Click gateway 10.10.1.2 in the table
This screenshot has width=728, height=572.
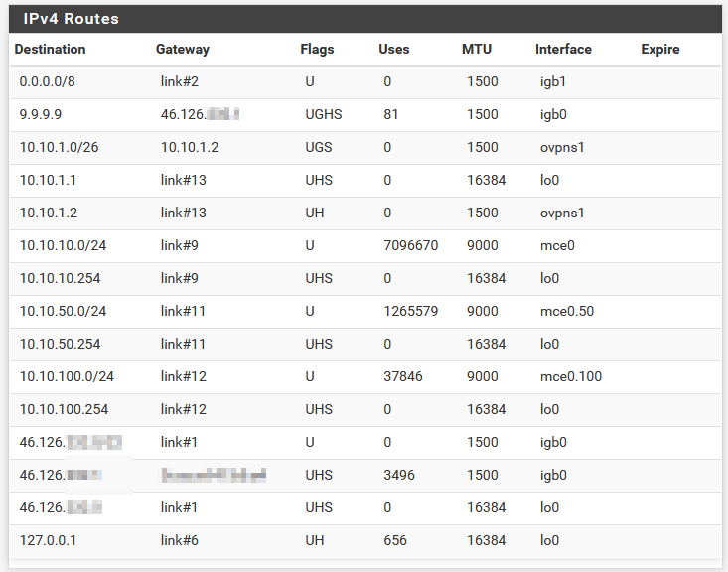pyautogui.click(x=190, y=148)
